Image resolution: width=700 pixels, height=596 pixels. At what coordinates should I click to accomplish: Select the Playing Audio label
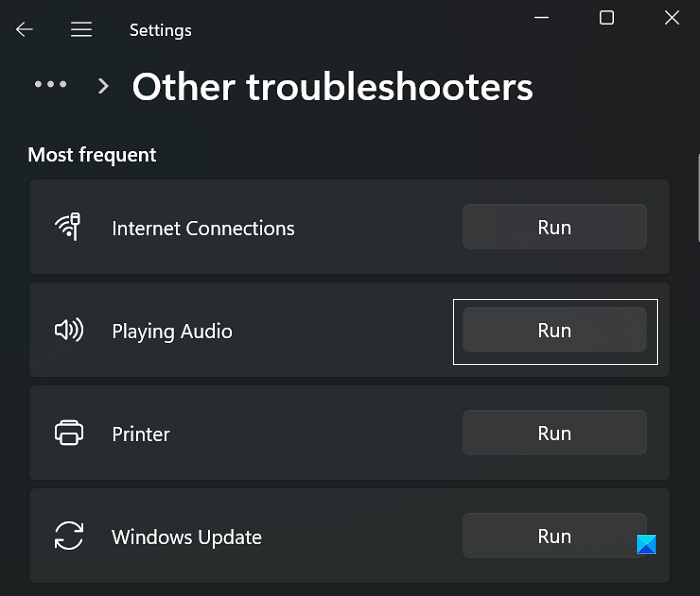point(172,331)
